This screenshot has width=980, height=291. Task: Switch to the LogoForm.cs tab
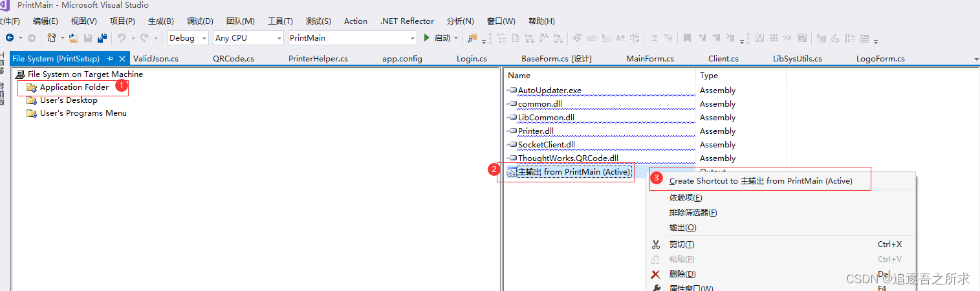(x=880, y=59)
